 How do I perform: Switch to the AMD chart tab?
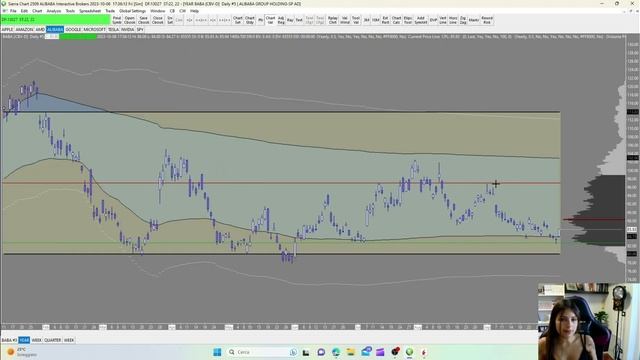(40, 29)
